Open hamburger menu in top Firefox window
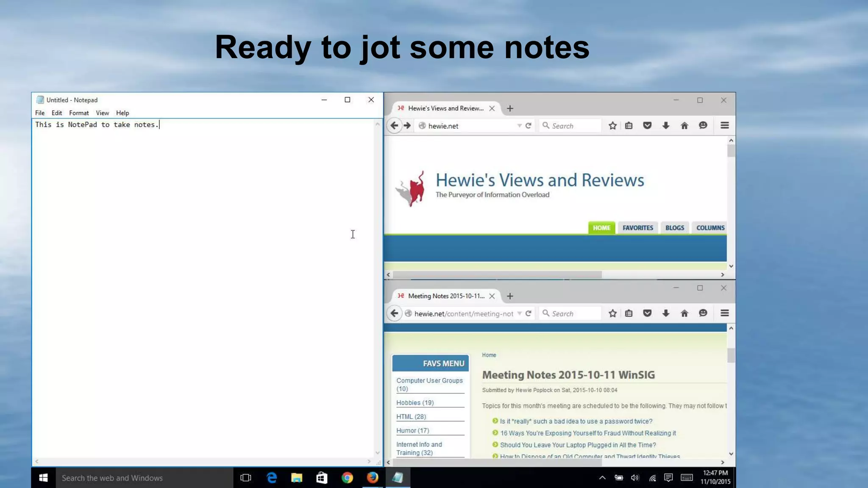Viewport: 868px width, 488px height. [724, 126]
